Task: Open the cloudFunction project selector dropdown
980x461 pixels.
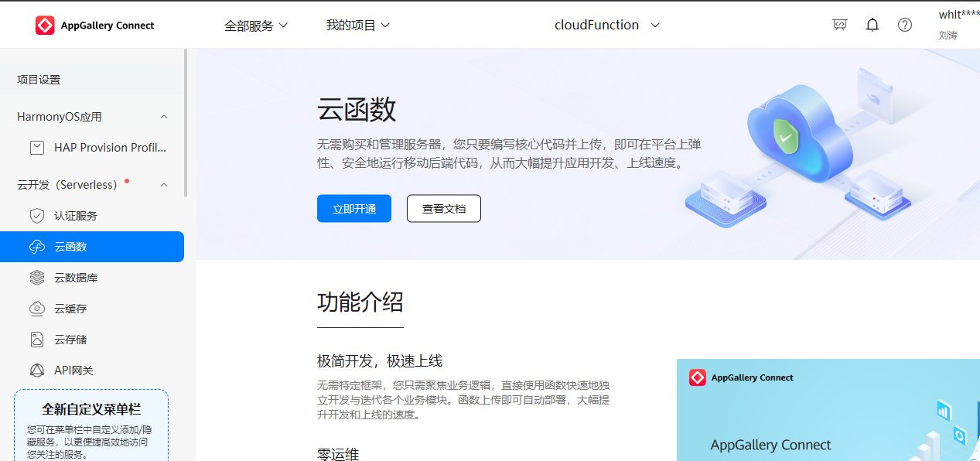Action: (x=607, y=25)
